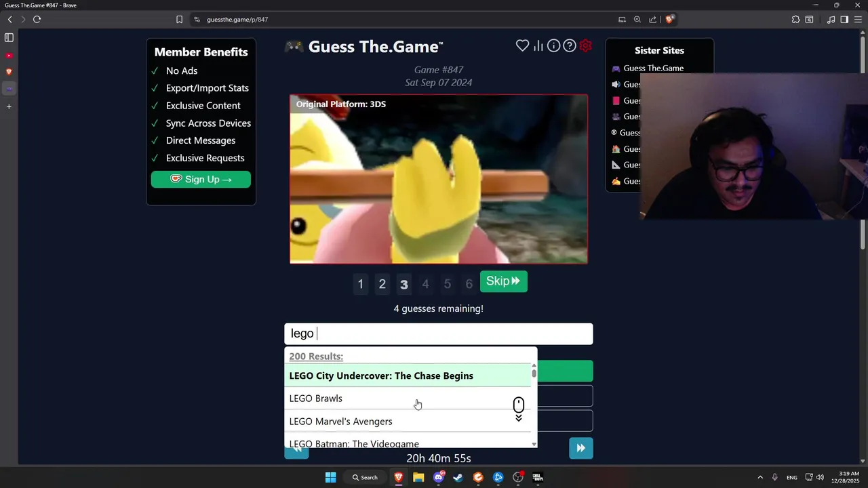Click the teal previous game arrow button
868x488 pixels.
coord(296,452)
